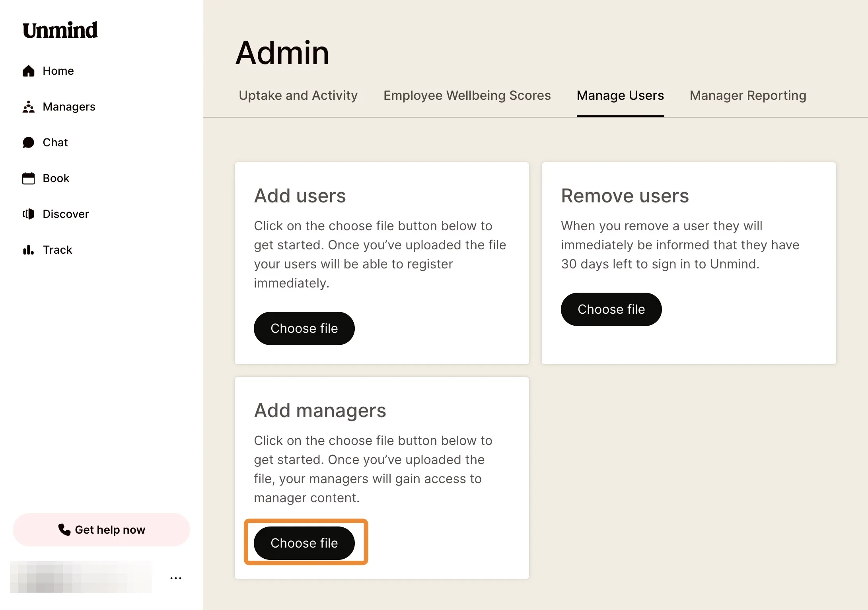This screenshot has height=610, width=868.
Task: Navigate to Book label
Action: click(56, 178)
